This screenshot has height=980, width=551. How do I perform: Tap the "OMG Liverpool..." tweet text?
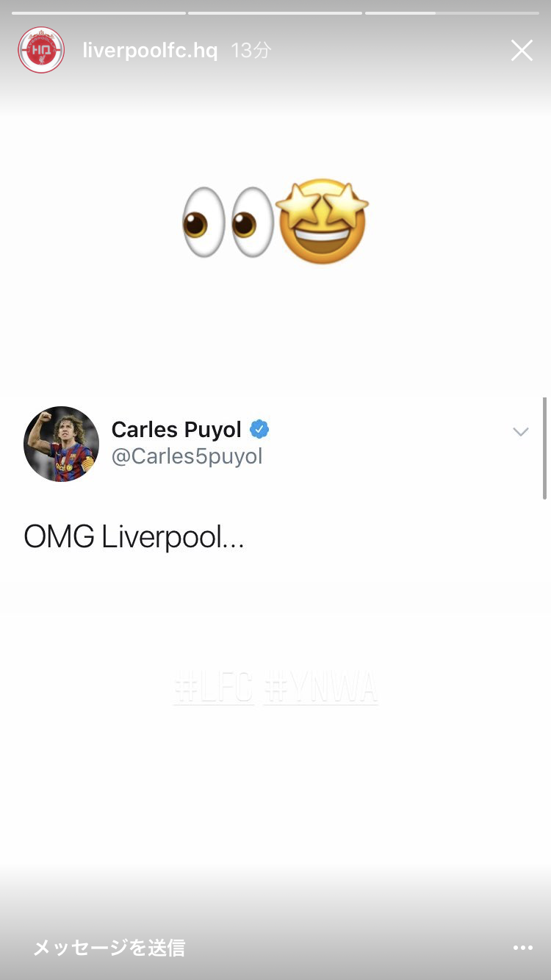click(x=134, y=538)
